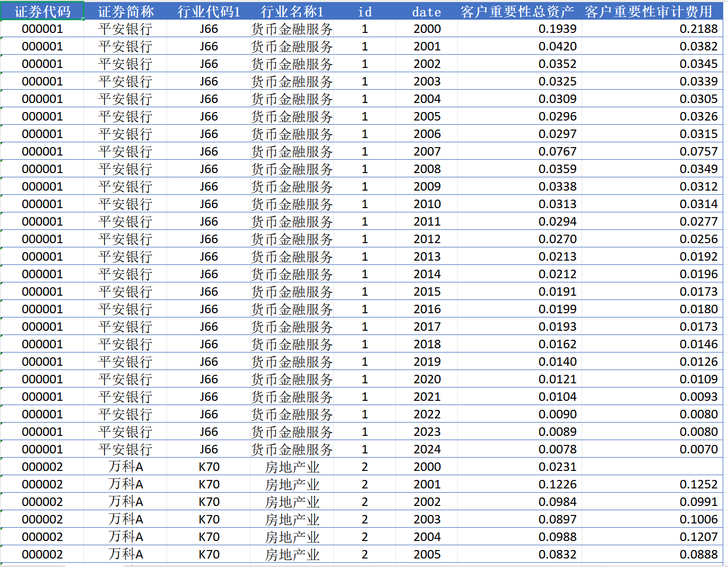
Task: Click cell with value 0.0070
Action: click(x=652, y=449)
